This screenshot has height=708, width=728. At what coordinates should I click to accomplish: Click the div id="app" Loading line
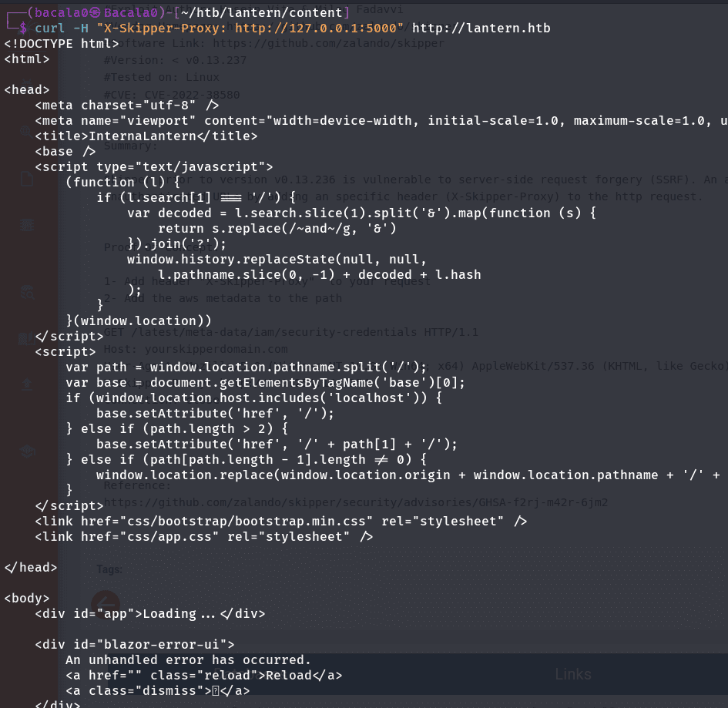pyautogui.click(x=150, y=614)
